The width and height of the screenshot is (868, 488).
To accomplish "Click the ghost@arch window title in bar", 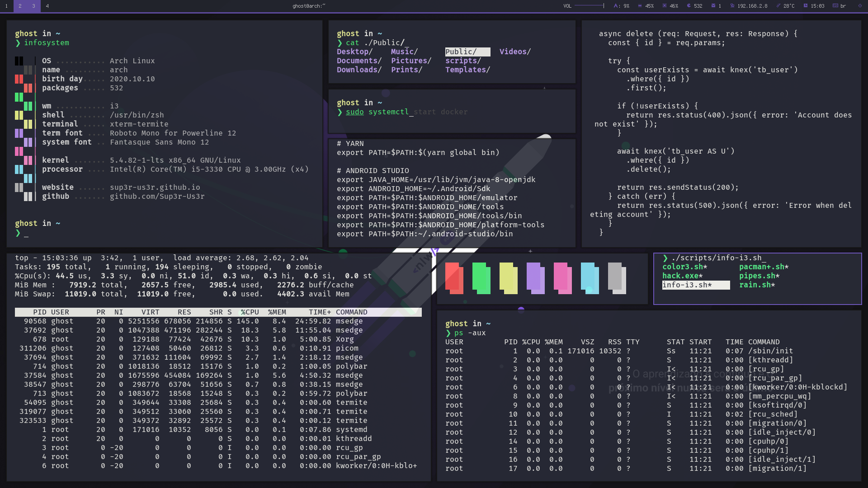I will pyautogui.click(x=309, y=6).
